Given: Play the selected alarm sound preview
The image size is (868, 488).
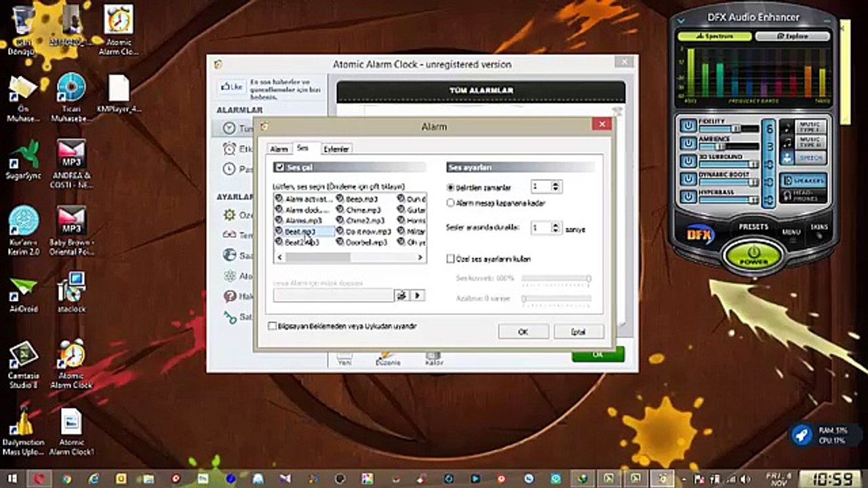Looking at the screenshot, I should pos(418,295).
